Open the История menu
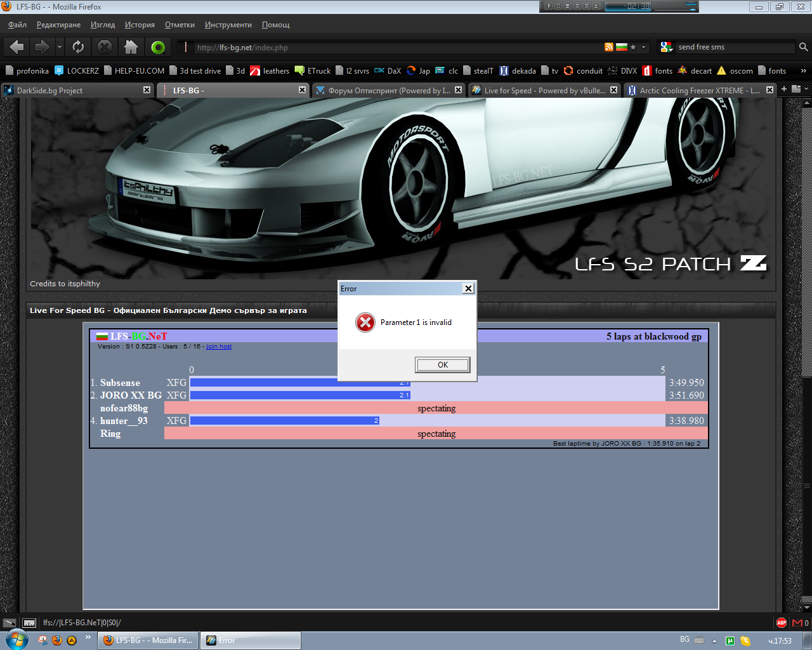812x650 pixels. pos(140,25)
